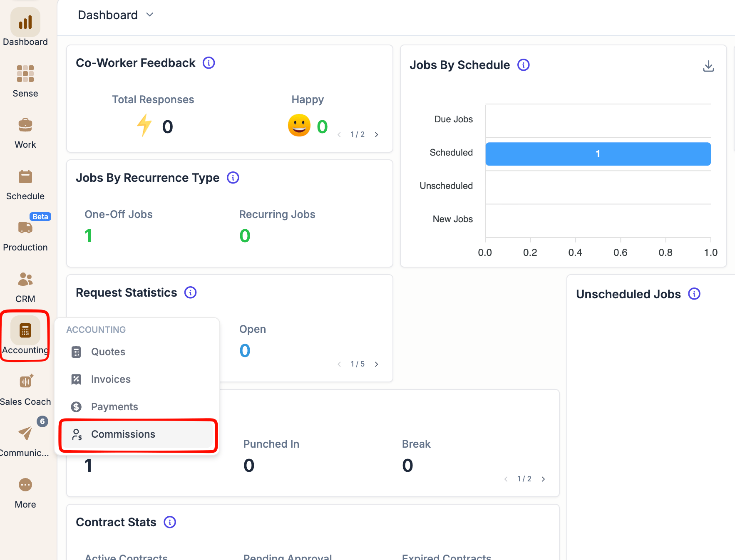Click the More ellipsis icon
This screenshot has height=560, width=735.
tap(25, 485)
